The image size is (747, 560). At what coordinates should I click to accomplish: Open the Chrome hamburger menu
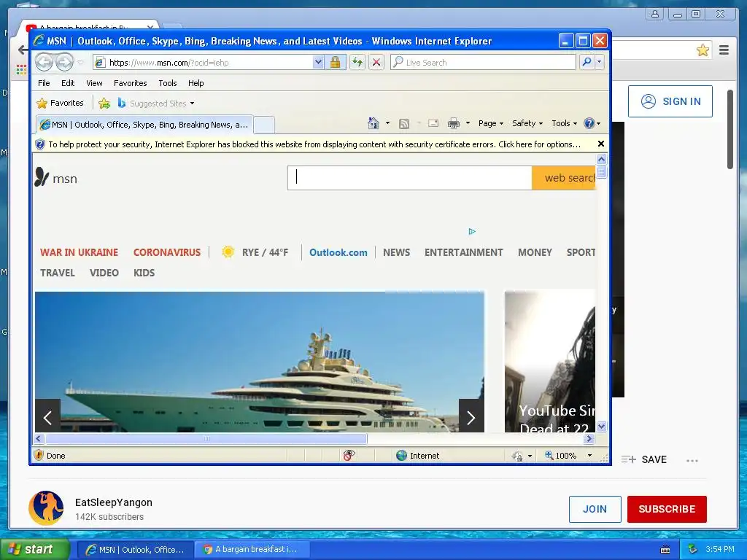pyautogui.click(x=724, y=50)
